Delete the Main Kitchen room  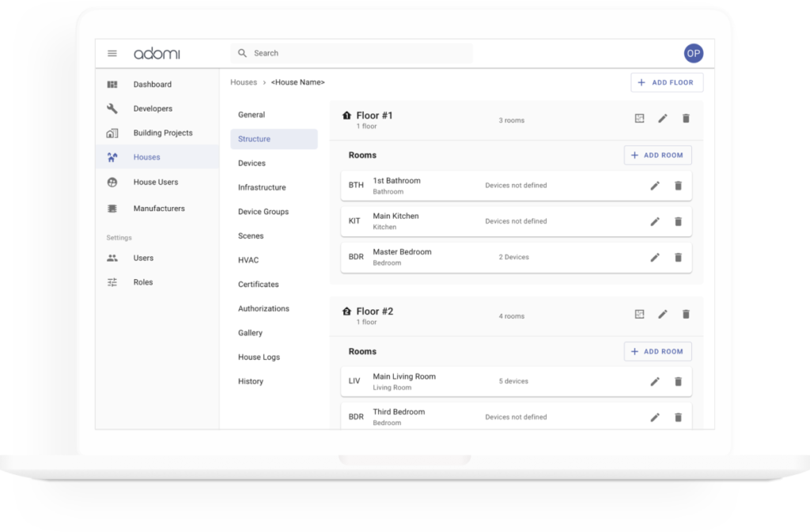678,221
